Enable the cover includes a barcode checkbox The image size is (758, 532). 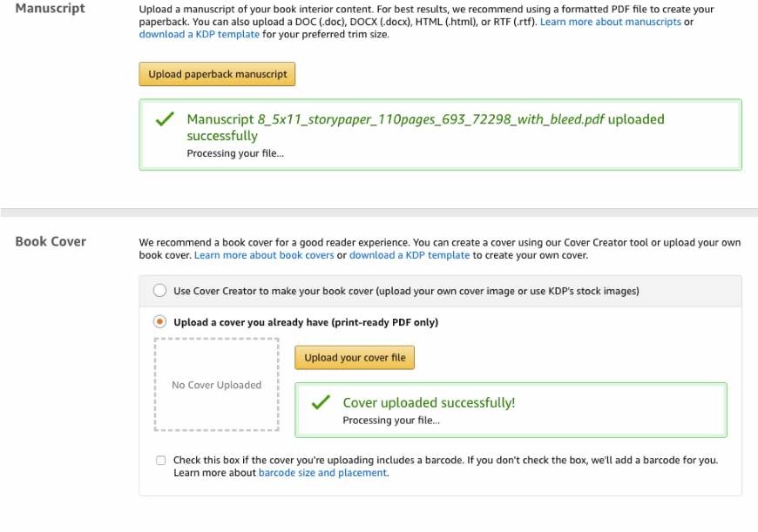[160, 461]
